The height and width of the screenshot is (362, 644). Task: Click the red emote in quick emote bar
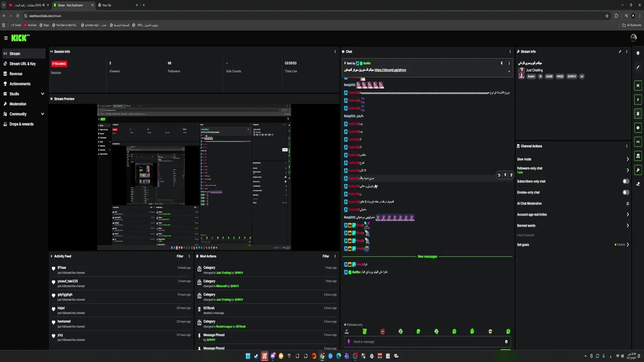click(x=382, y=331)
